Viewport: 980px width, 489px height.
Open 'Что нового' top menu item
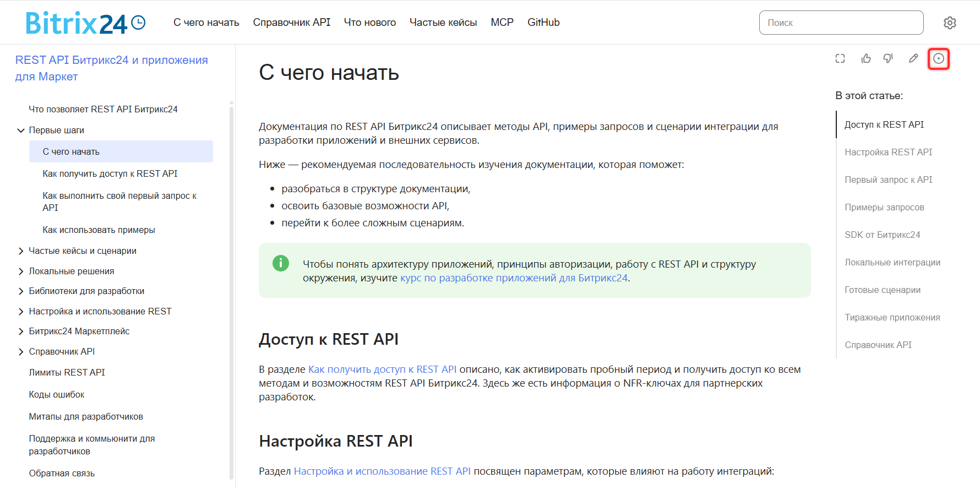coord(370,23)
